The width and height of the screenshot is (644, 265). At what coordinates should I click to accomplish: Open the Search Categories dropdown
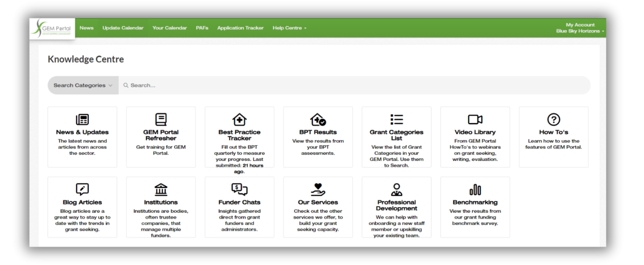pyautogui.click(x=83, y=85)
